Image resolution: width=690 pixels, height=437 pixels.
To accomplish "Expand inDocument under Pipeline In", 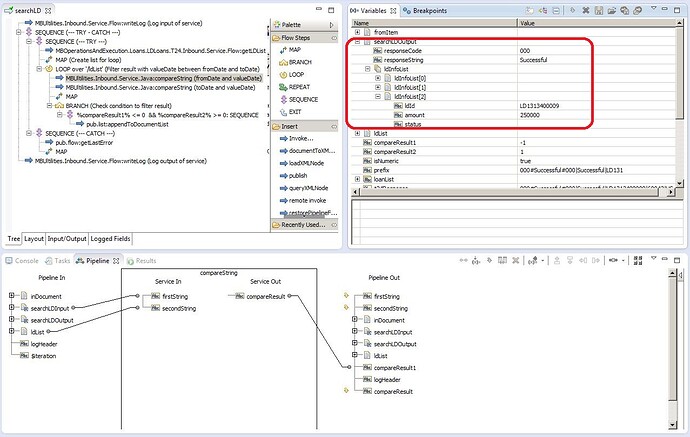I will [x=12, y=296].
